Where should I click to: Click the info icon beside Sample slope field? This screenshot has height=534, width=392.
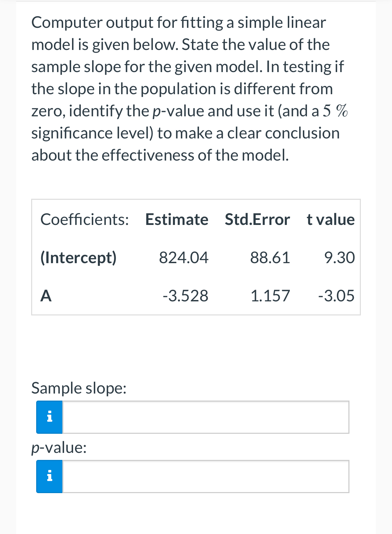click(x=49, y=417)
